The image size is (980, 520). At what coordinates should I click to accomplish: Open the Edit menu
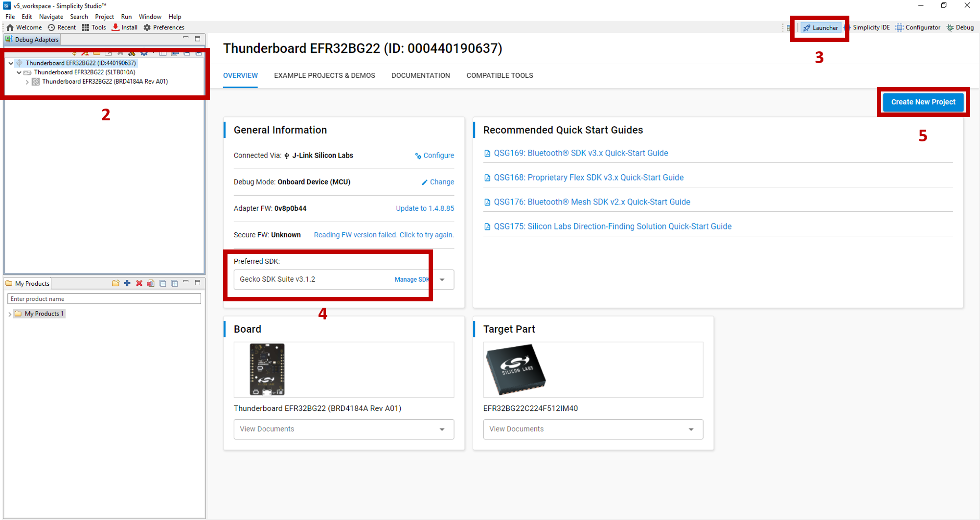(27, 17)
